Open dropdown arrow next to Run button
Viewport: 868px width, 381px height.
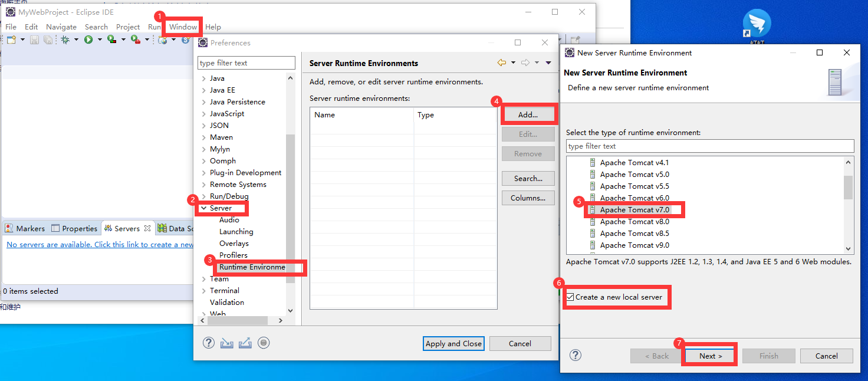tap(100, 40)
